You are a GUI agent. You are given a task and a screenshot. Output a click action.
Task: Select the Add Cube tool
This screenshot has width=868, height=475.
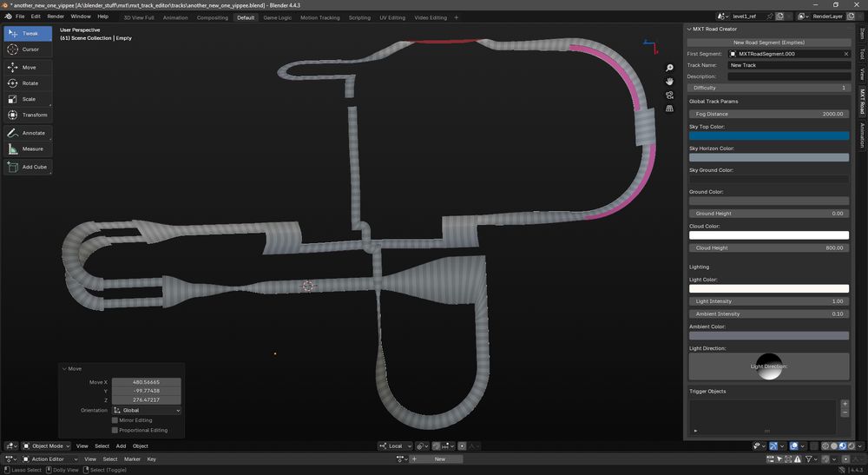pos(28,167)
